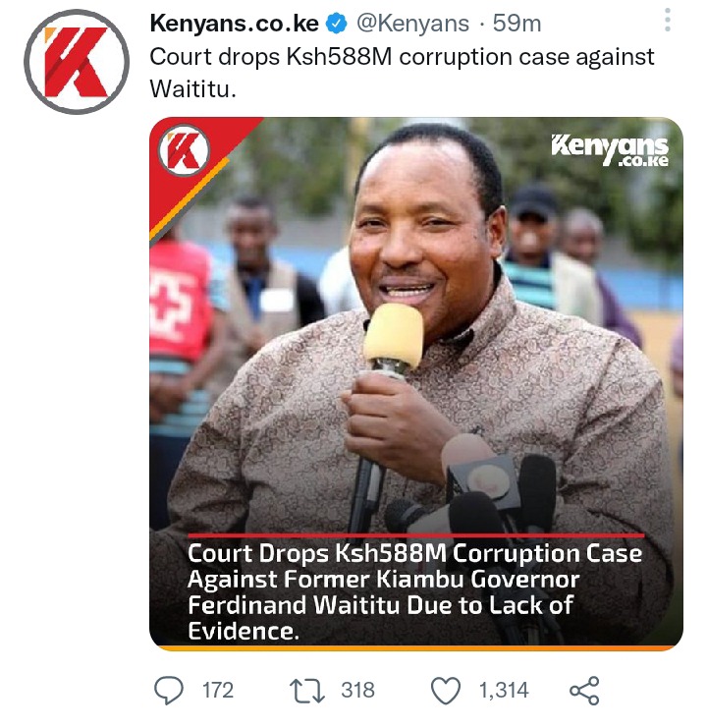The image size is (707, 728).
Task: Like the tweet with heart icon
Action: tap(446, 691)
